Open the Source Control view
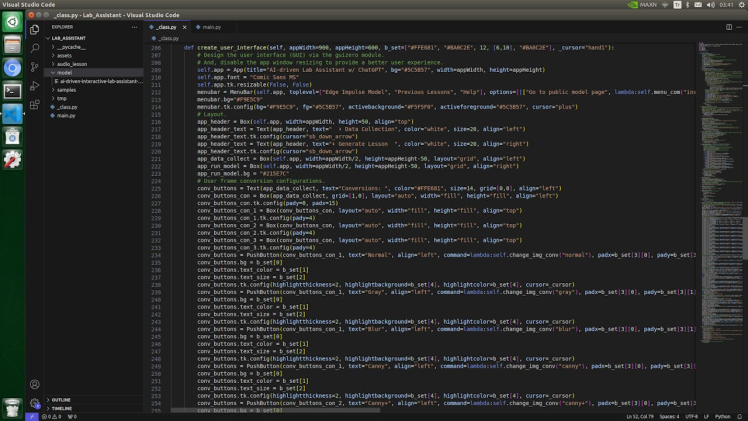 point(35,67)
